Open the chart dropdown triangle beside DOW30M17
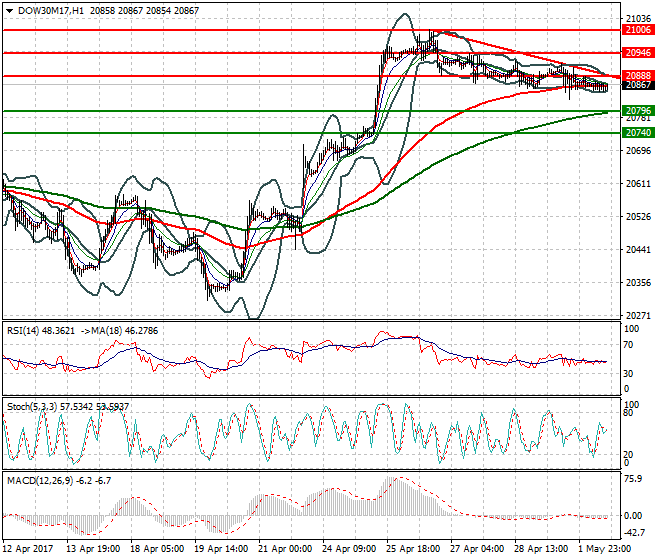Image resolution: width=660 pixels, height=560 pixels. [x=9, y=11]
